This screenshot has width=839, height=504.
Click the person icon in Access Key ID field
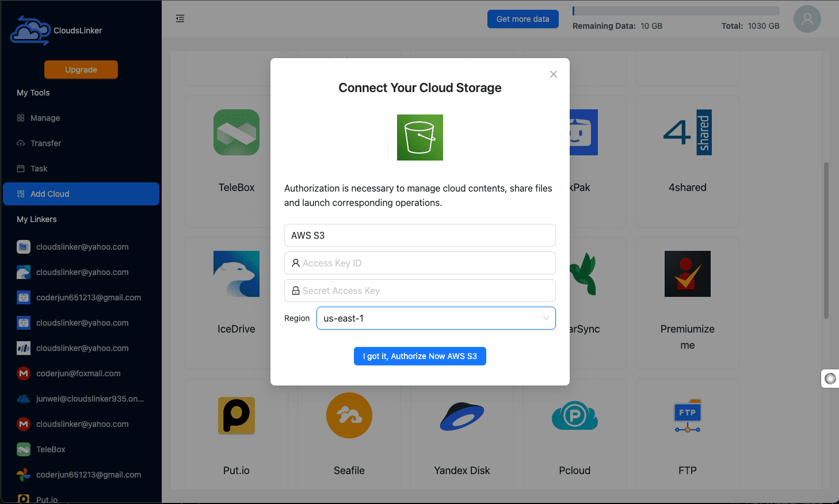296,263
